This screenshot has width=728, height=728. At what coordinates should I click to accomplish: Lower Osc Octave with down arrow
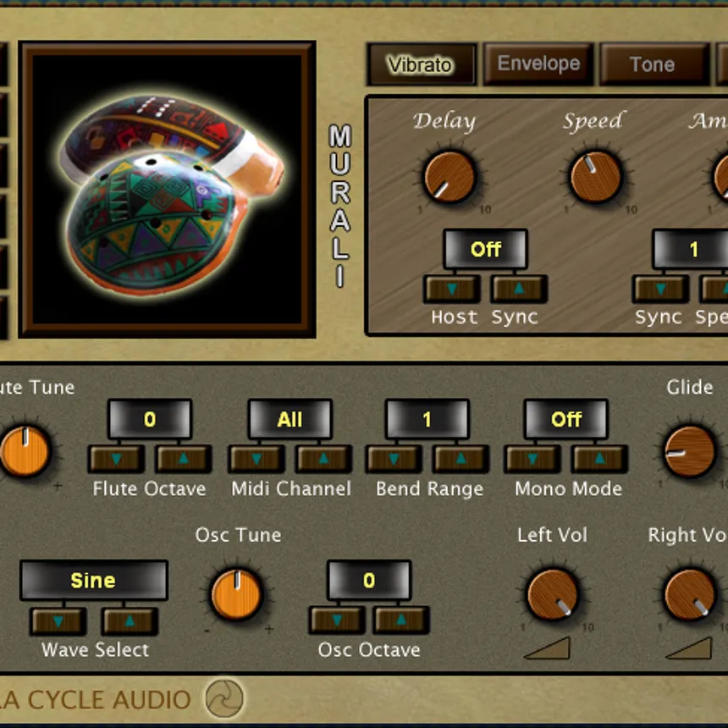[337, 620]
